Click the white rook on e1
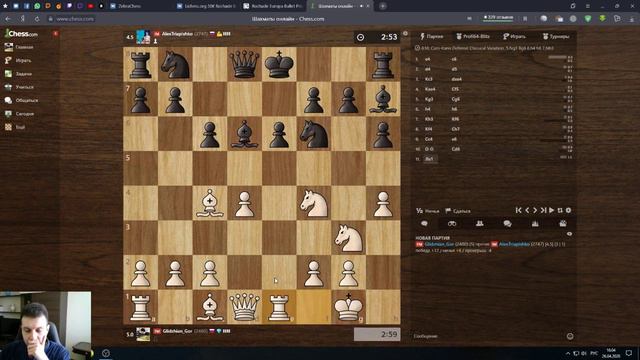Image resolution: width=640 pixels, height=360 pixels. [x=279, y=307]
